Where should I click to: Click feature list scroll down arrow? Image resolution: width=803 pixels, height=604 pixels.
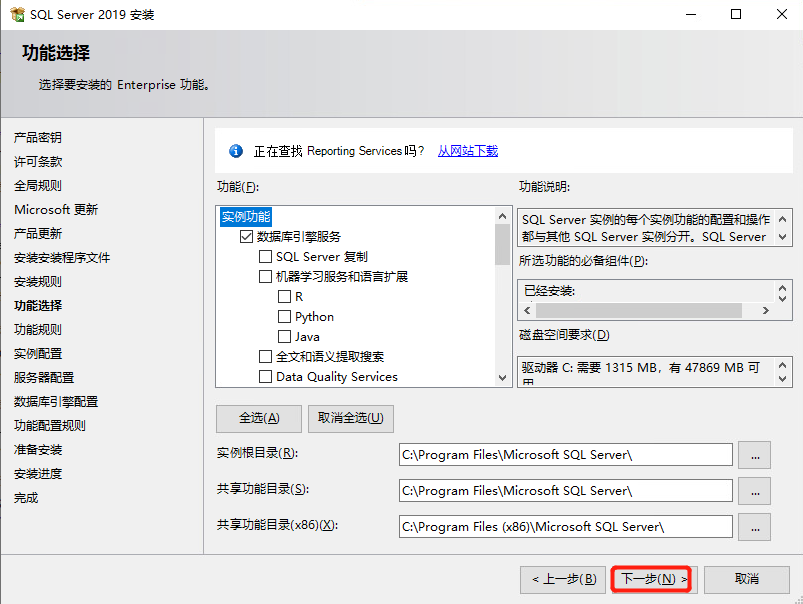click(502, 378)
